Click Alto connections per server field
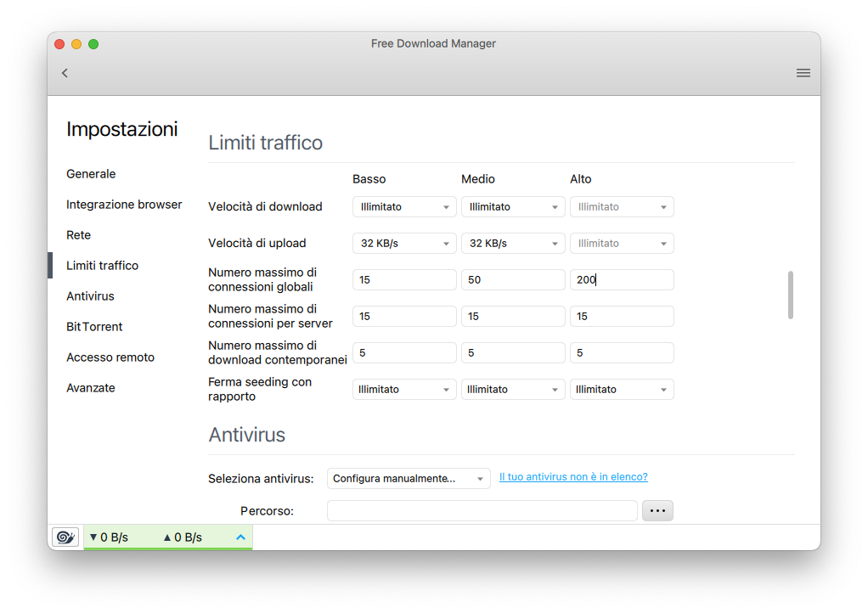 click(x=622, y=317)
